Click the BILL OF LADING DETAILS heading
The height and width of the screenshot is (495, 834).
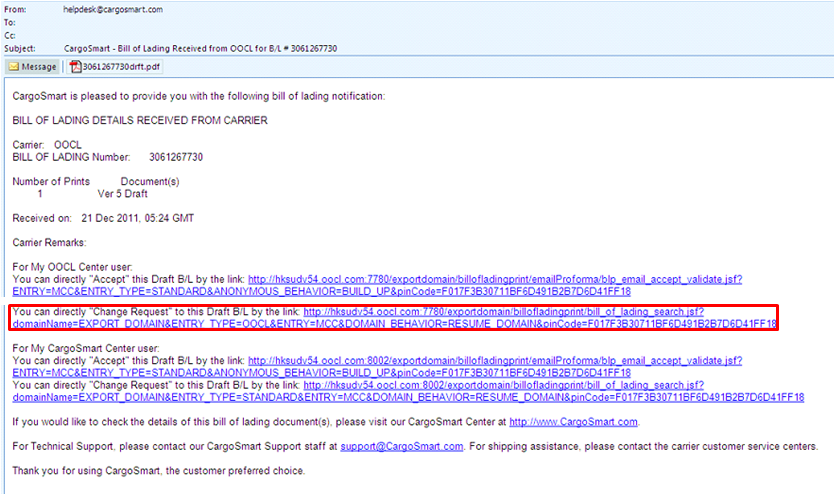(140, 120)
